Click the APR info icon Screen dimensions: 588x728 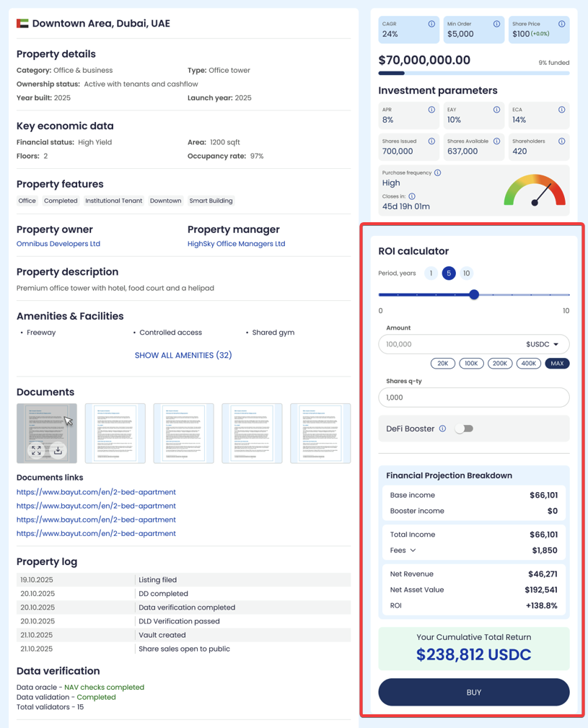(431, 110)
